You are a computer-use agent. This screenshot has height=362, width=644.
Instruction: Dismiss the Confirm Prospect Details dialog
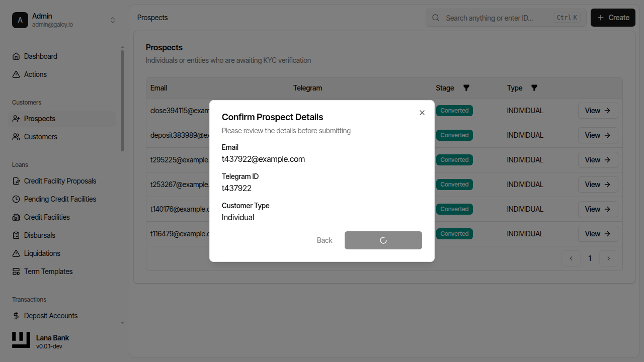point(422,113)
